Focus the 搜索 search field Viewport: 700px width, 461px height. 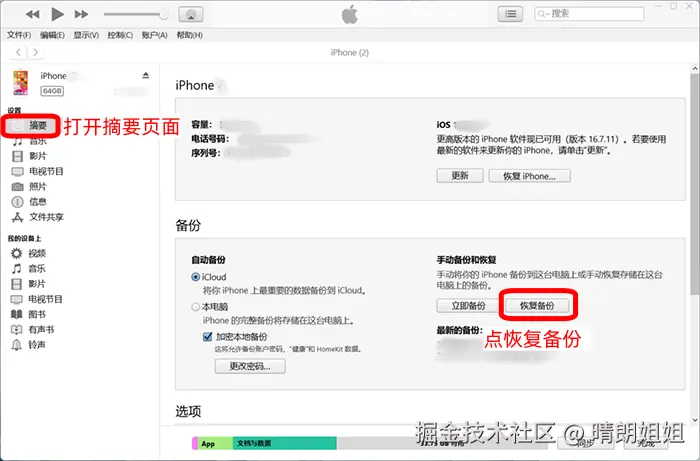click(589, 14)
